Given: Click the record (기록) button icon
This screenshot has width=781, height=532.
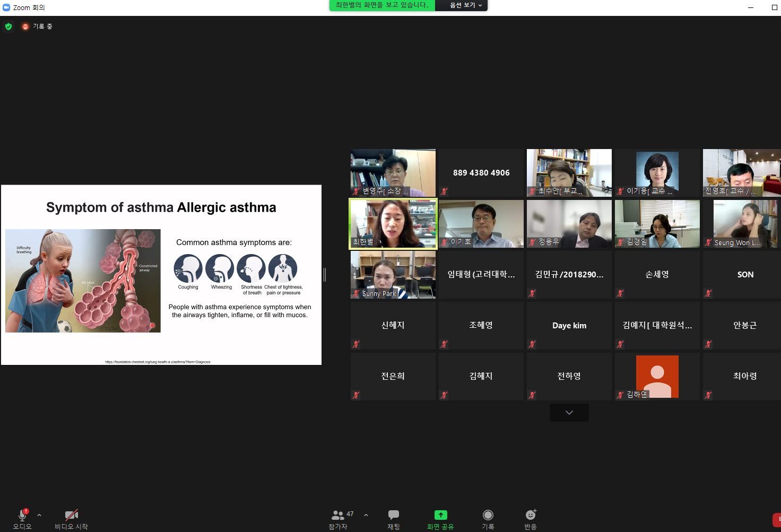Looking at the screenshot, I should (x=488, y=515).
